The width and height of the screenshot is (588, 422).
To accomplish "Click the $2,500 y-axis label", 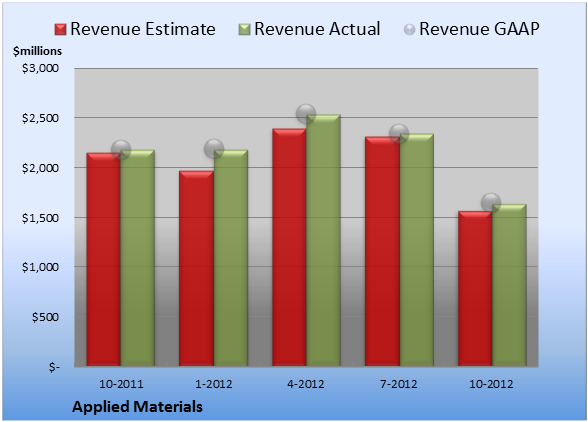I will coord(40,118).
